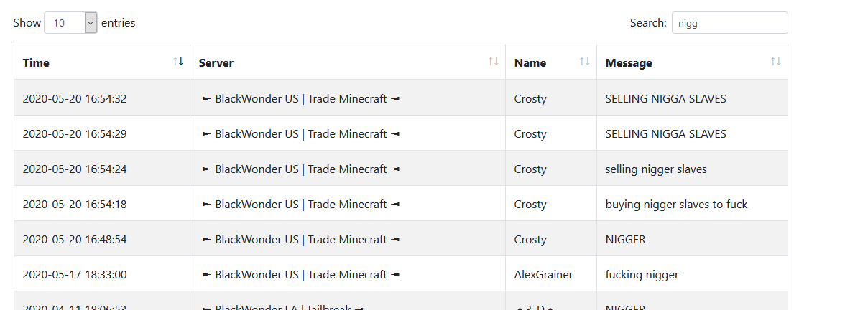
Task: Click the Message column sort arrows icon
Action: 775,62
